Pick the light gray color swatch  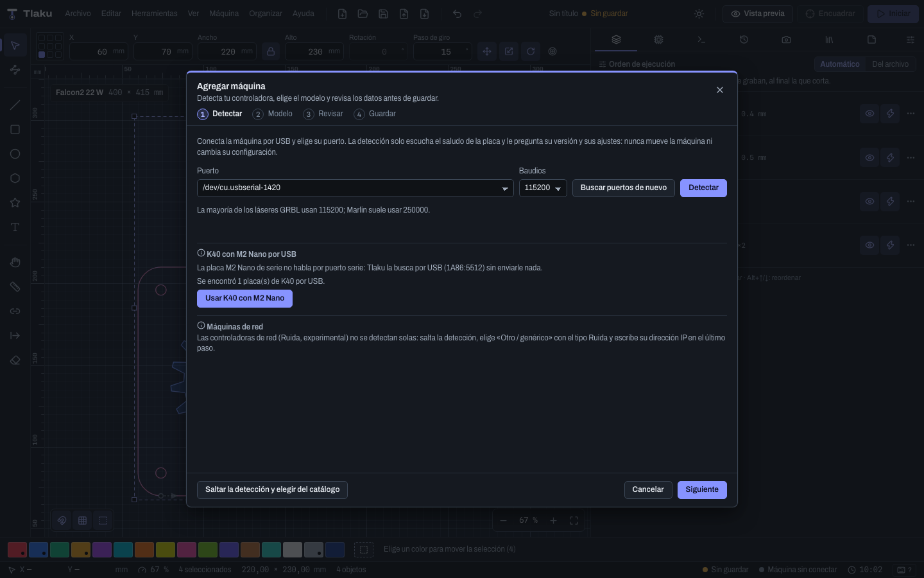click(293, 550)
